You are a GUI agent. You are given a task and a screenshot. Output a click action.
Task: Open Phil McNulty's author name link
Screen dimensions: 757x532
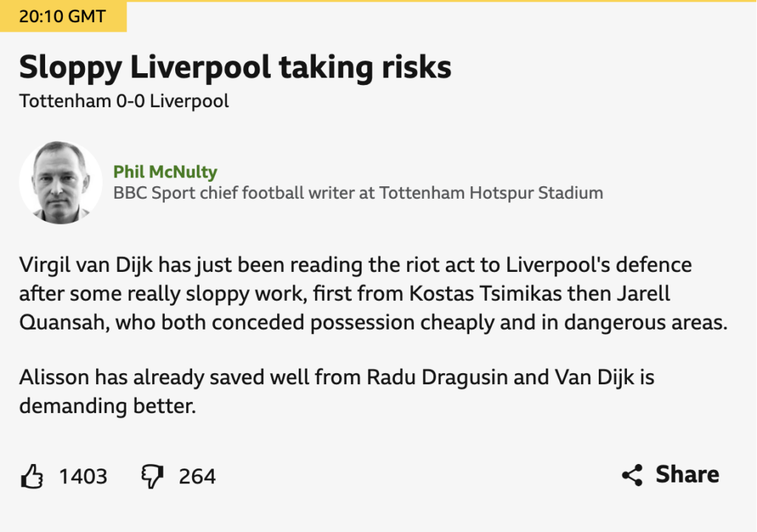pos(165,172)
